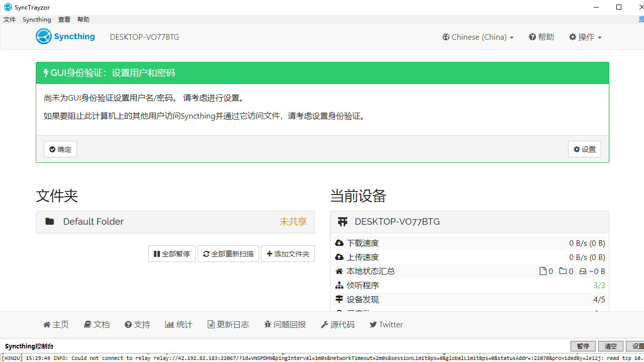Image resolution: width=644 pixels, height=362 pixels.
Task: Open the 支持 support footer link
Action: pyautogui.click(x=137, y=325)
